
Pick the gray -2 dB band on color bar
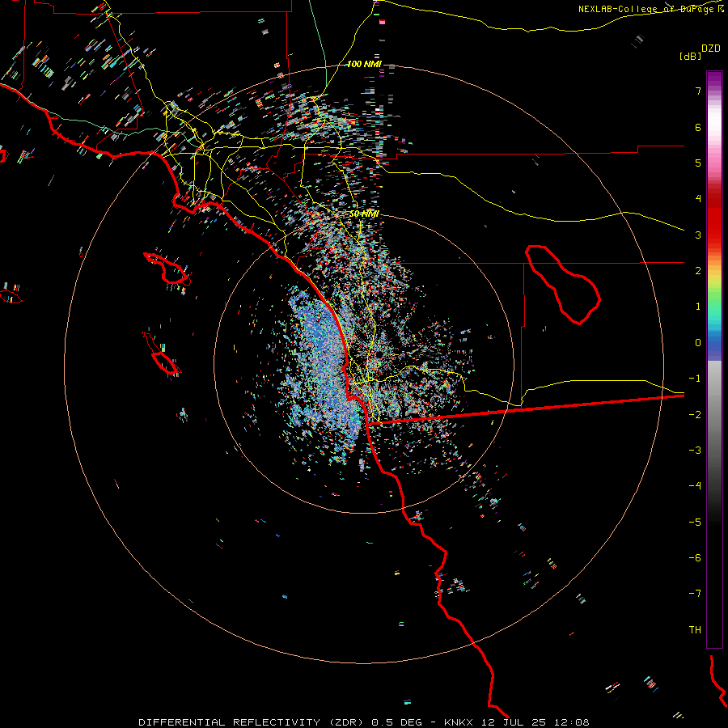714,415
